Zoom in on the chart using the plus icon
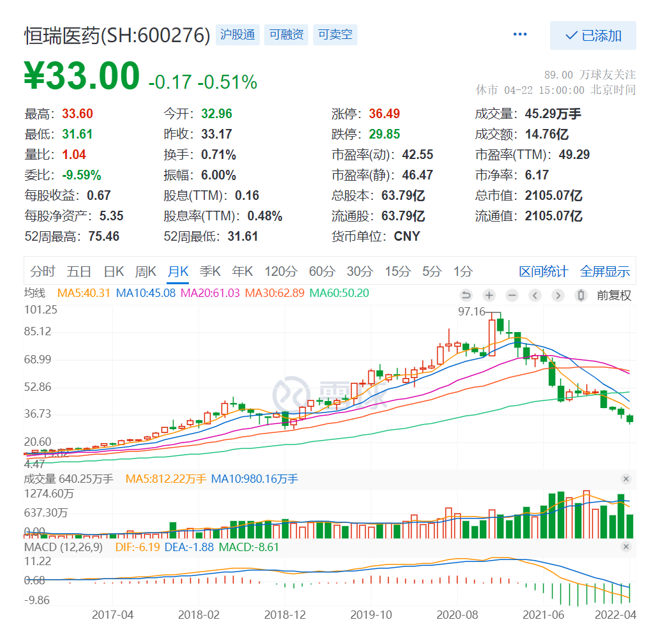 488,295
